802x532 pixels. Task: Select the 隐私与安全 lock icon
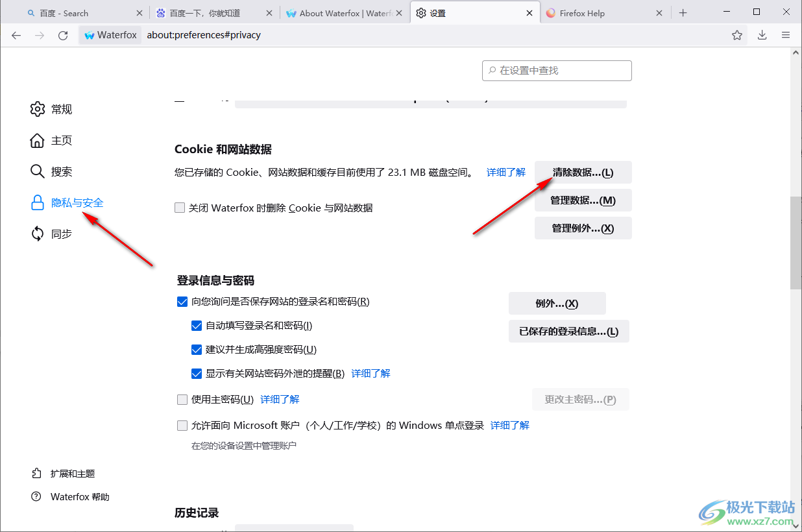(x=38, y=202)
